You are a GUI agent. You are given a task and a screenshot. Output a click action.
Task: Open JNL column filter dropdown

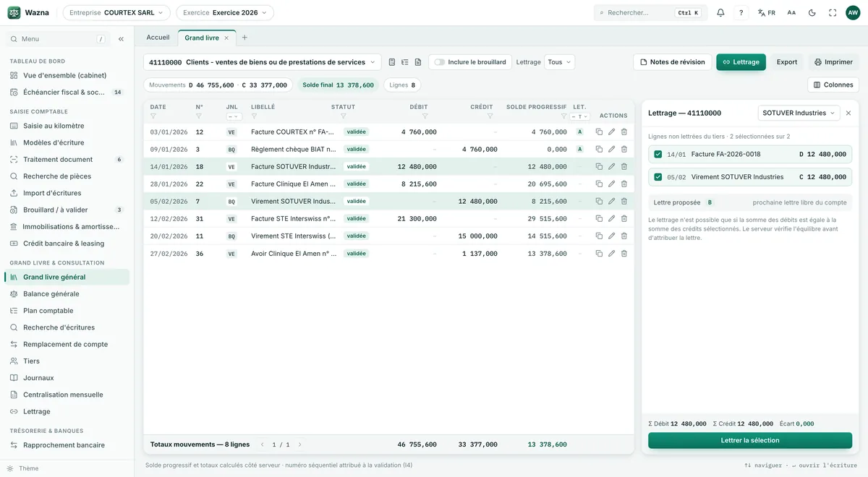[233, 116]
